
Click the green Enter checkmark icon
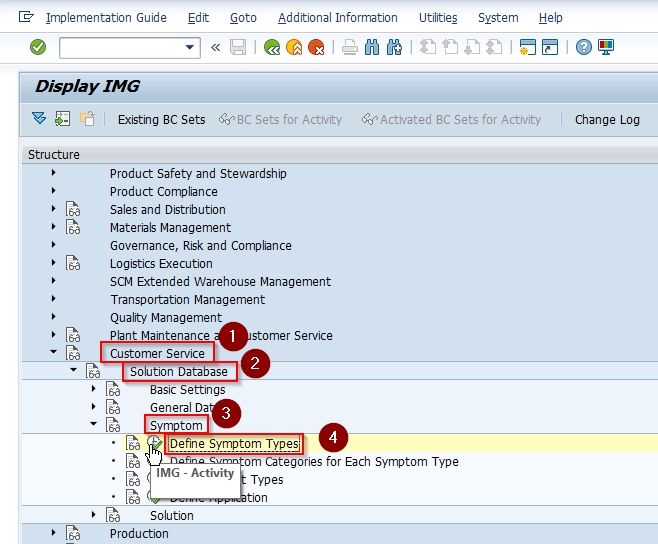pyautogui.click(x=38, y=47)
